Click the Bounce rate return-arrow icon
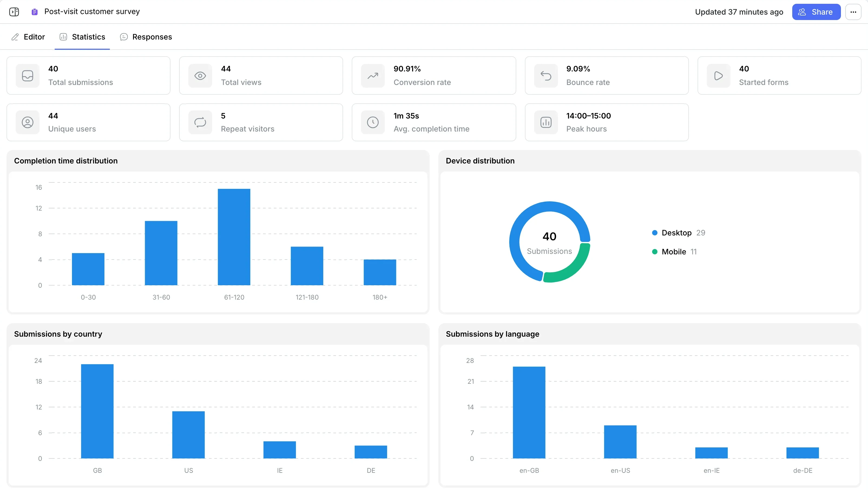The width and height of the screenshot is (868, 492). click(x=546, y=76)
